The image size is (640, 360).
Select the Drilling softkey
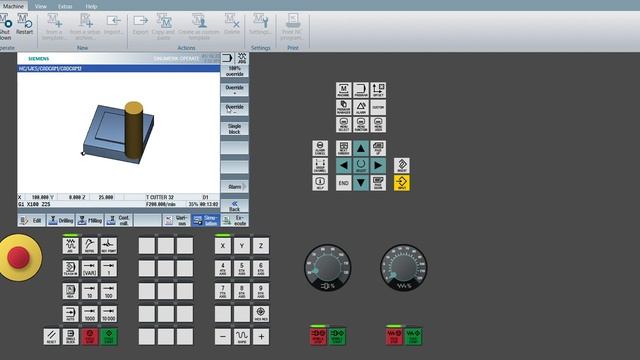tap(60, 220)
